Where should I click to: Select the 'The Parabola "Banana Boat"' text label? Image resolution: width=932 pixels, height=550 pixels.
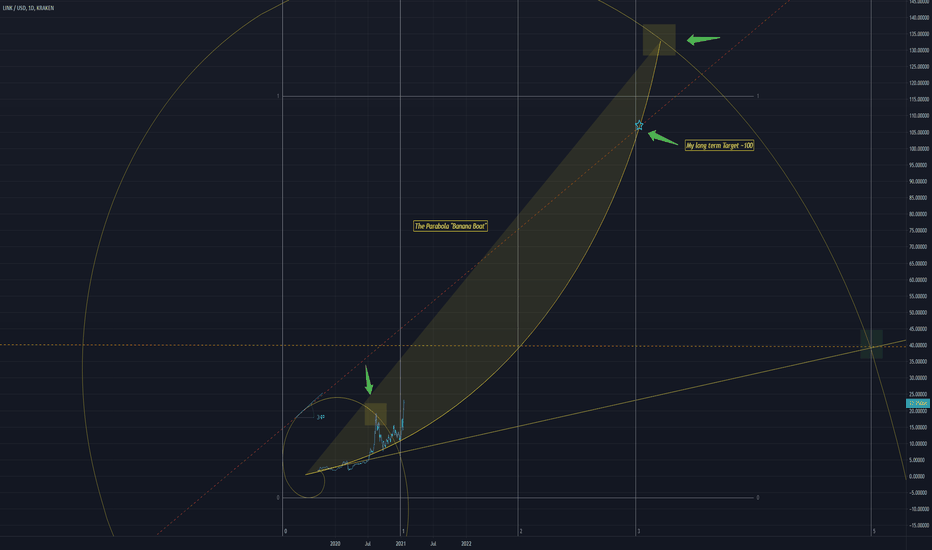pyautogui.click(x=451, y=226)
